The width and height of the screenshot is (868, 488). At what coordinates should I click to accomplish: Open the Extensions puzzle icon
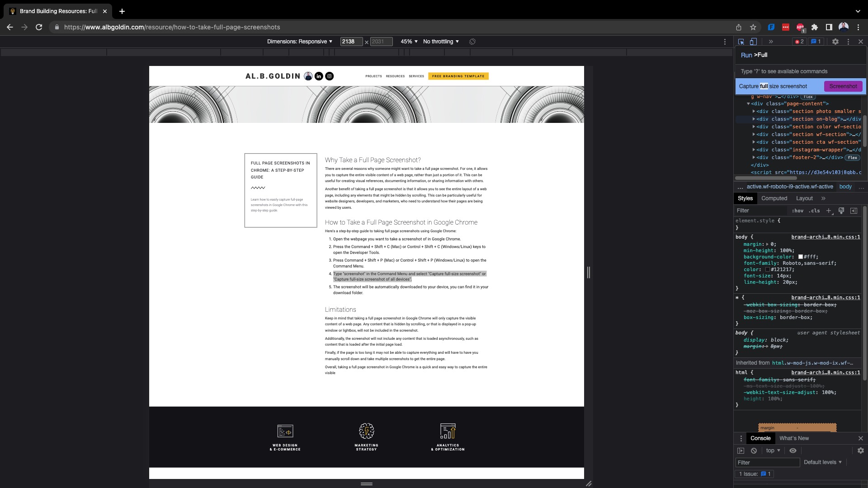815,27
